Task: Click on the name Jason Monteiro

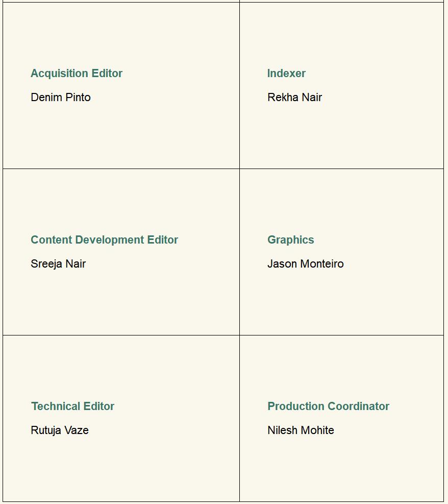Action: 305,264
